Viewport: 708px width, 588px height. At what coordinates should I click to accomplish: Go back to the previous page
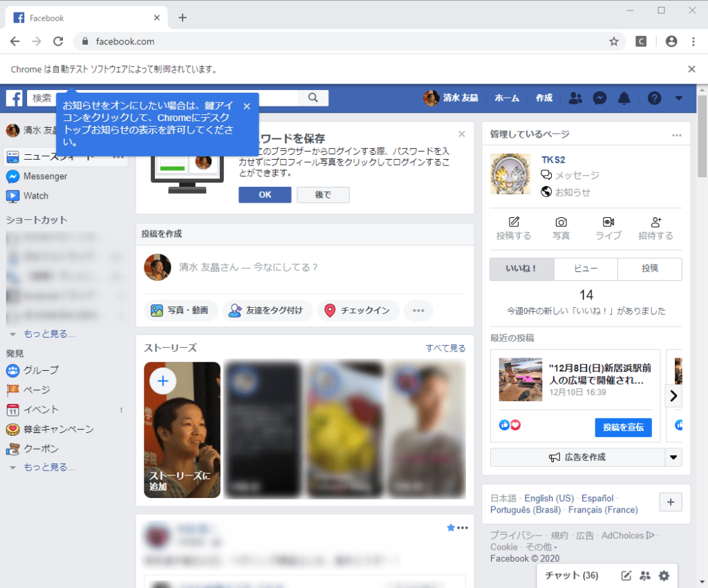[15, 42]
